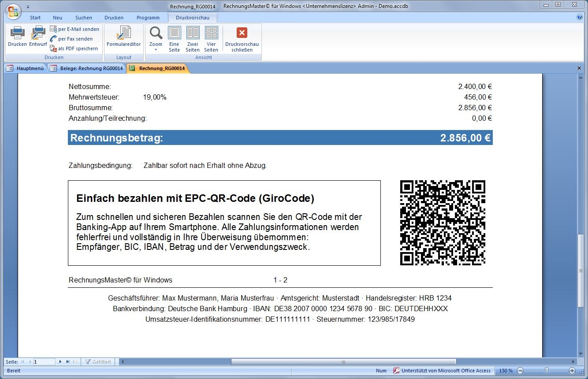Click the page number field
588x379 pixels.
tap(45, 362)
